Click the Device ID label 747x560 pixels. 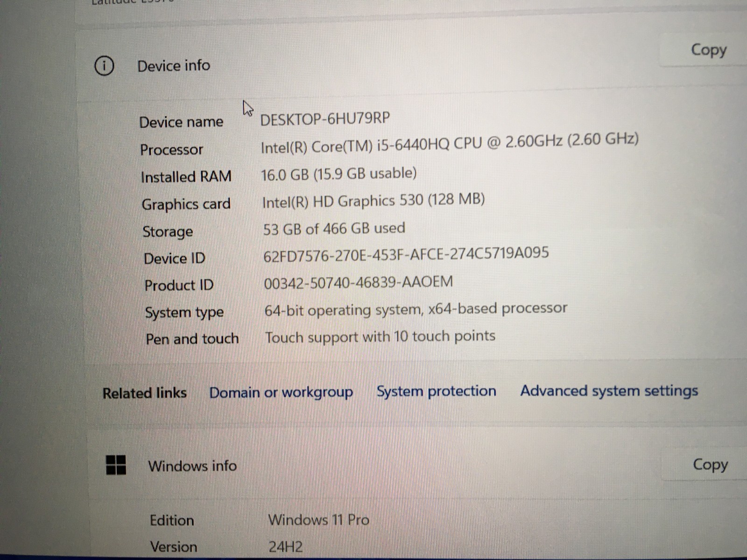[174, 259]
